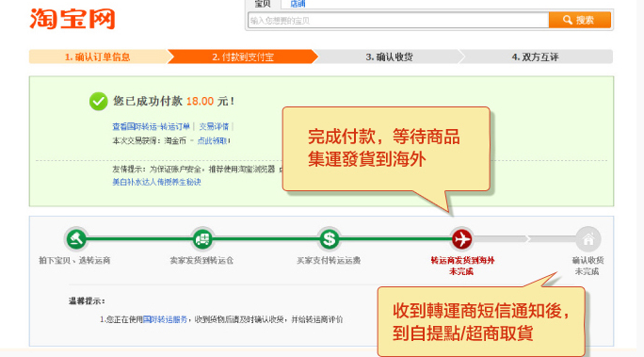
Task: Open the 交易详情 transaction details link
Action: pos(214,126)
